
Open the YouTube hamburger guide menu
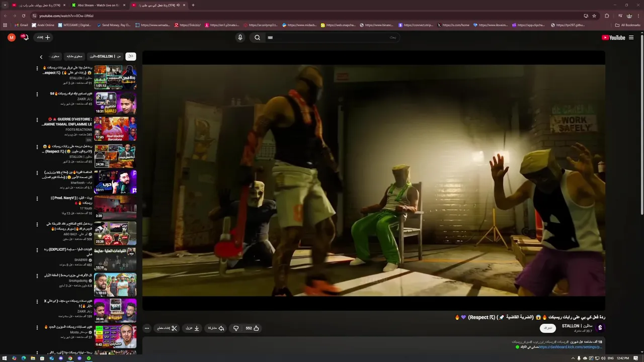coord(631,37)
